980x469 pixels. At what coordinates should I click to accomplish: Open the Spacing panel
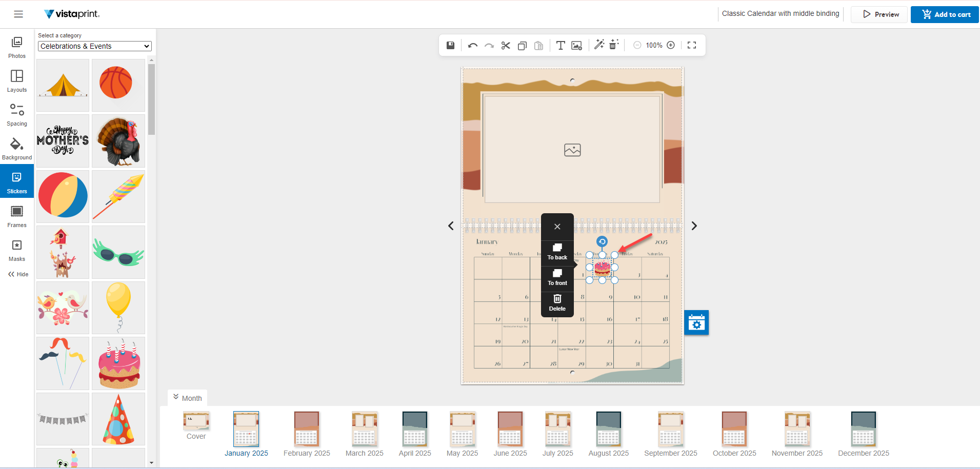17,115
